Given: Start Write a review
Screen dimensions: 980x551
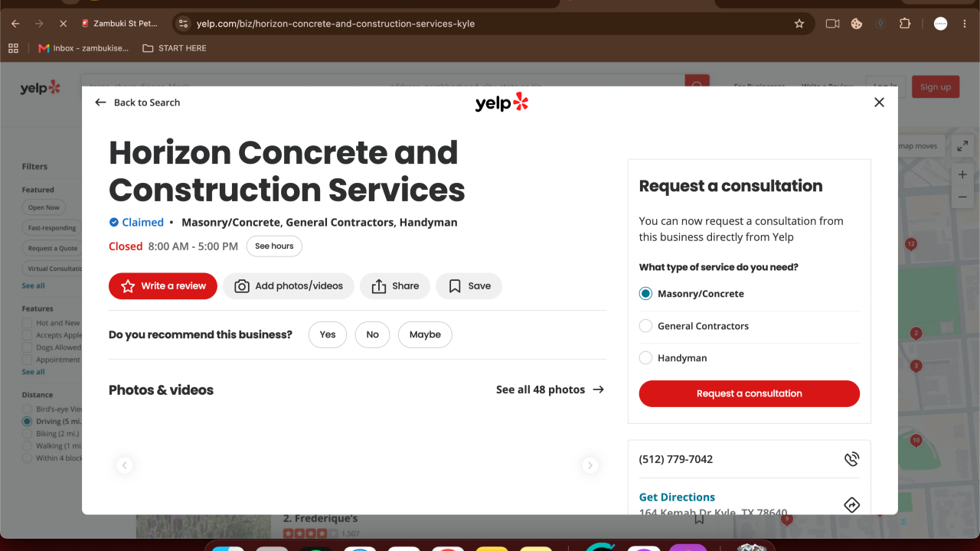Looking at the screenshot, I should coord(163,286).
